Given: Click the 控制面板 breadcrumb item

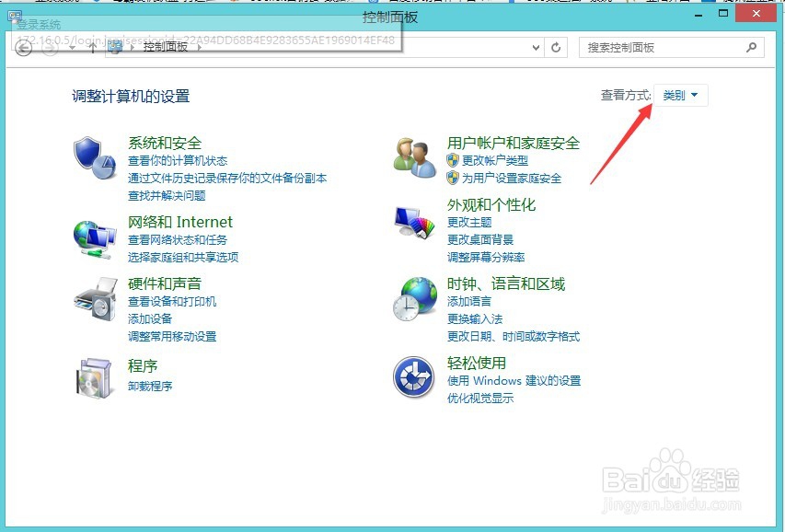Looking at the screenshot, I should tap(166, 47).
